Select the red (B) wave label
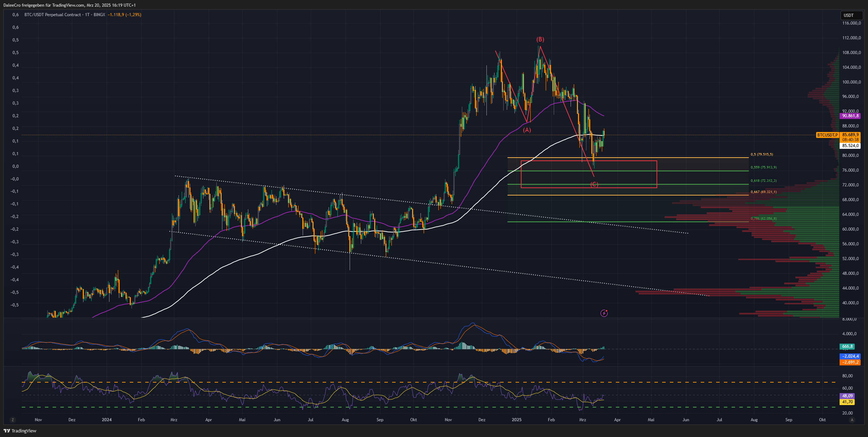Viewport: 868px width, 437px height. coord(540,39)
